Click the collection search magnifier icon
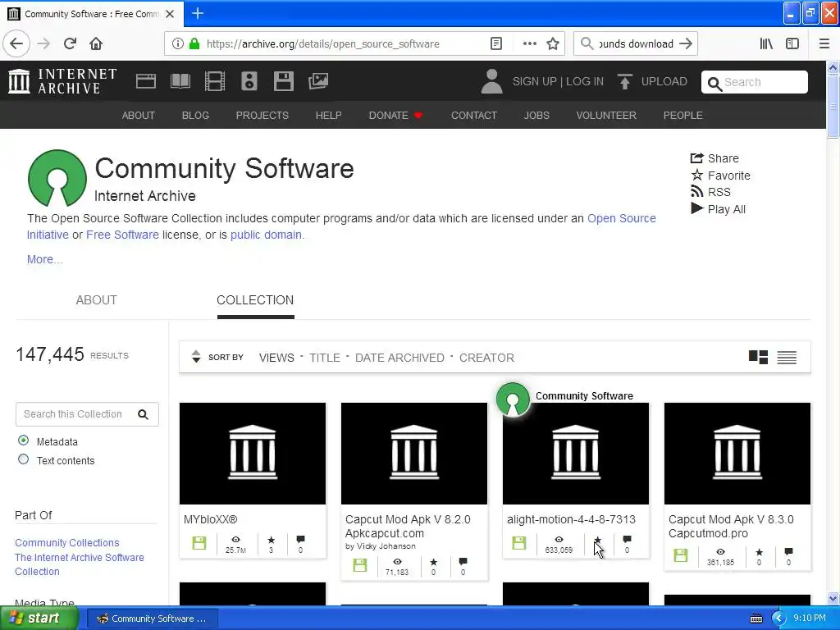The height and width of the screenshot is (630, 840). click(x=143, y=414)
